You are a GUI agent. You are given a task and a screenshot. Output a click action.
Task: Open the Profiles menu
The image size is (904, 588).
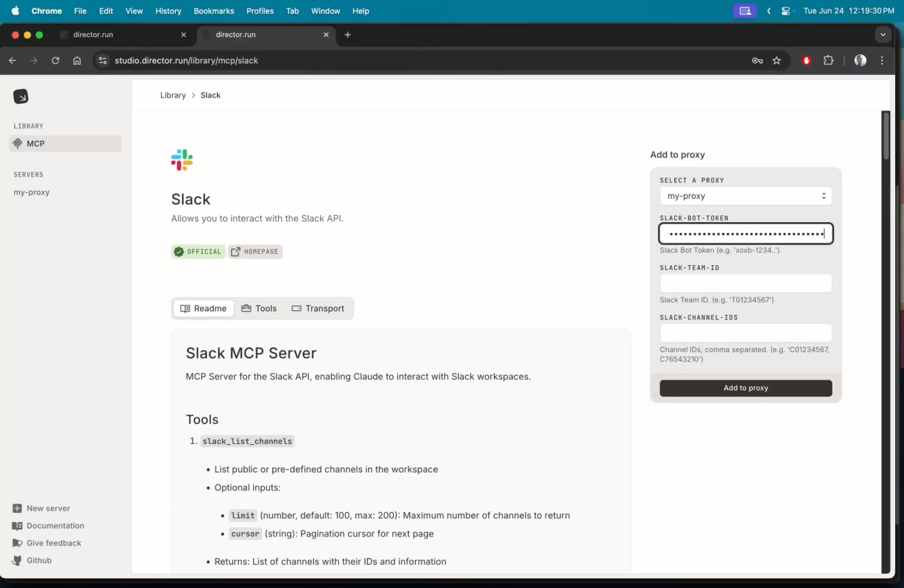pyautogui.click(x=260, y=11)
